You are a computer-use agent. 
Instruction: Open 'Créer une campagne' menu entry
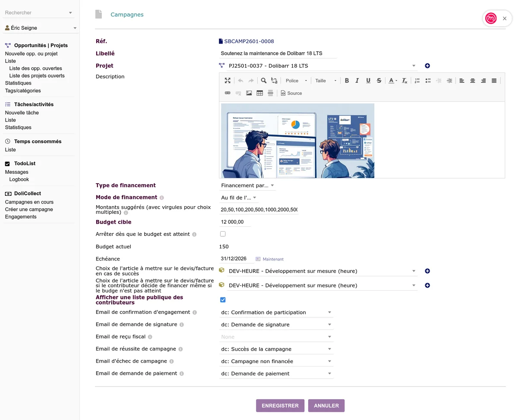[29, 210]
